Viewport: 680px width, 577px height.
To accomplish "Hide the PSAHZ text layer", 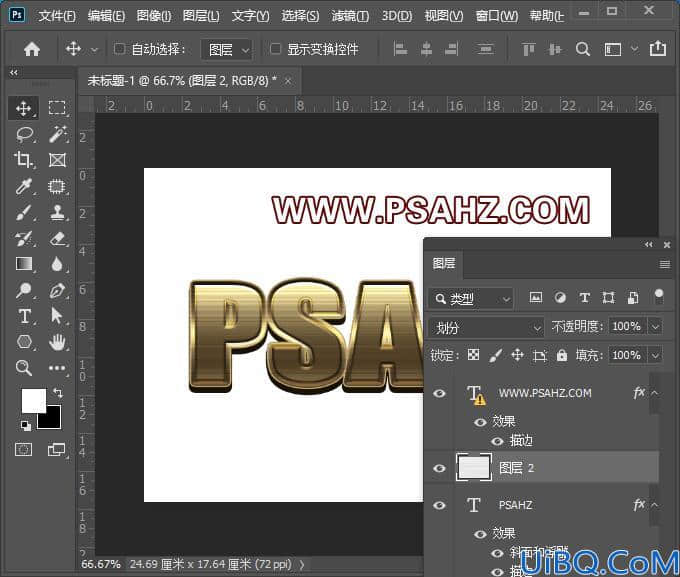I will coord(439,505).
